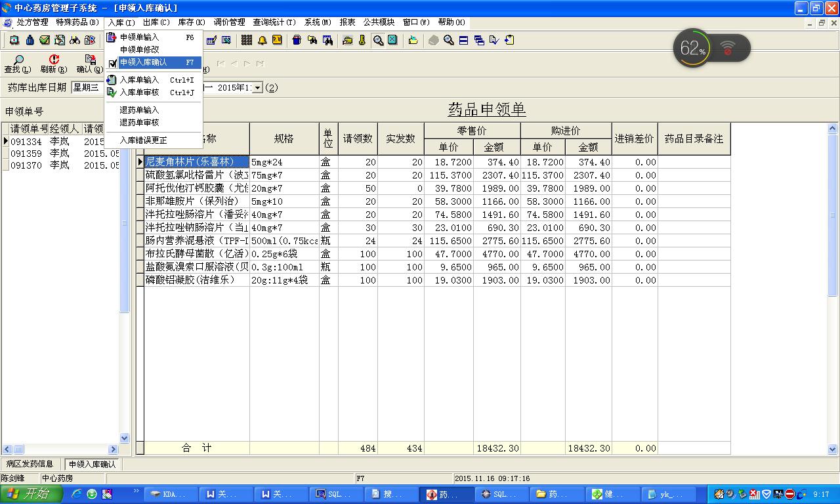Click the binoculars toolbar icon
Viewport: 840px width, 504px height.
pyautogui.click(x=75, y=40)
